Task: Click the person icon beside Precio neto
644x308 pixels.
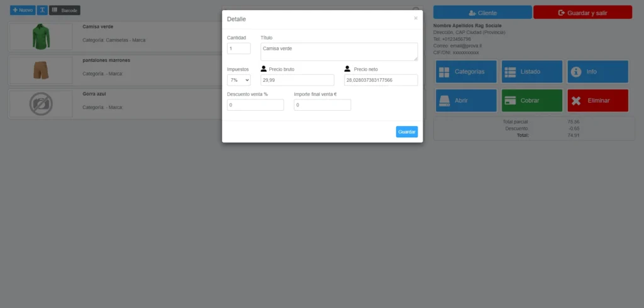Action: click(347, 69)
